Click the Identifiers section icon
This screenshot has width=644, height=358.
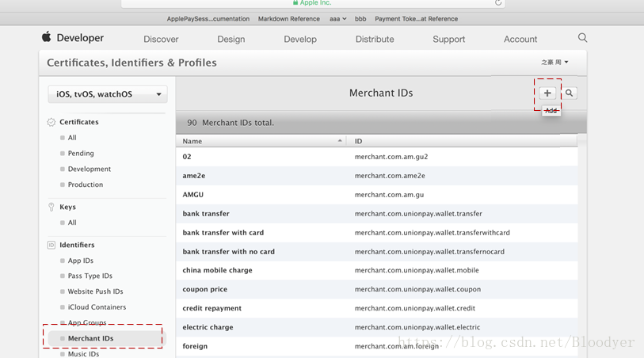[51, 245]
